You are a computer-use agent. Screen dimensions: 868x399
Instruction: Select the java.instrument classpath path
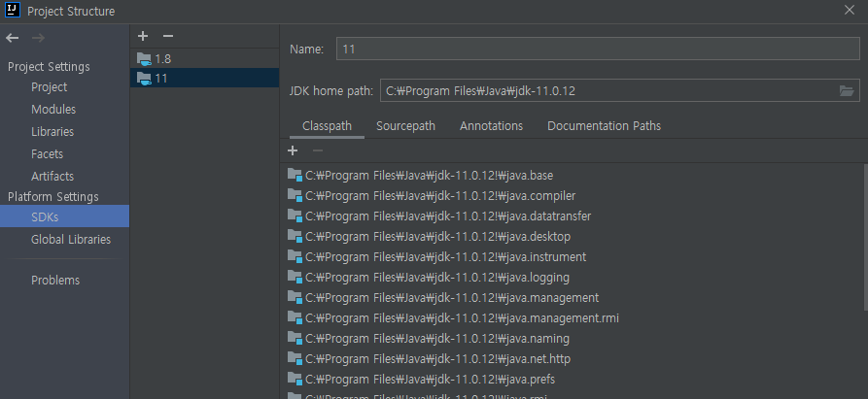(445, 257)
